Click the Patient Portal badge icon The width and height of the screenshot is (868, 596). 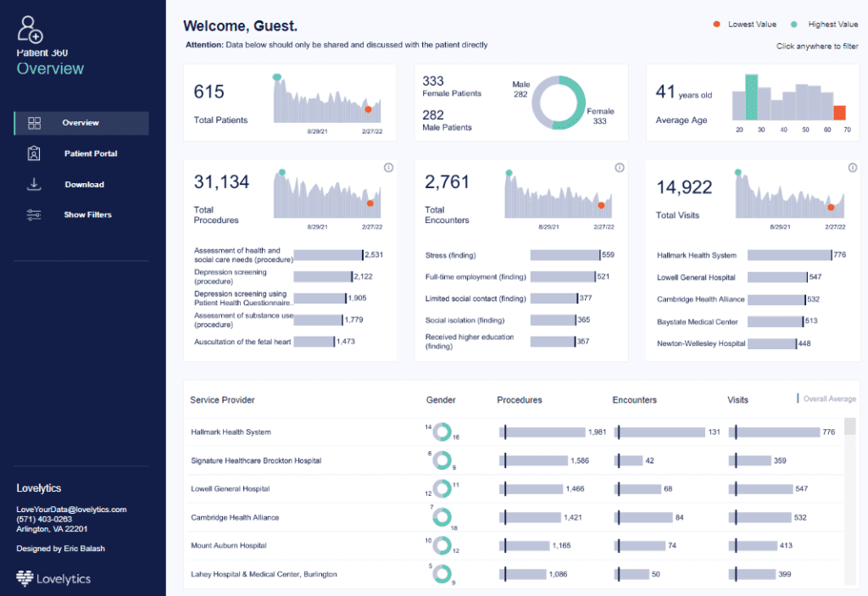click(x=34, y=153)
